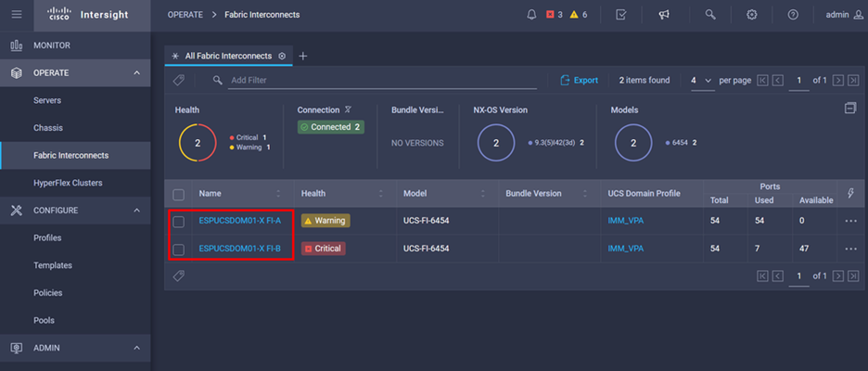868x371 pixels.
Task: Collapse the OPERATE section
Action: point(136,73)
